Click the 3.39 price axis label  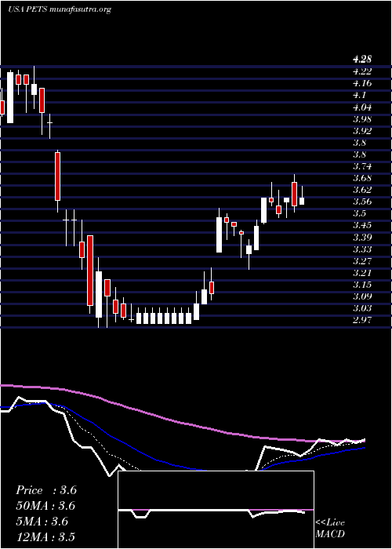(361, 237)
